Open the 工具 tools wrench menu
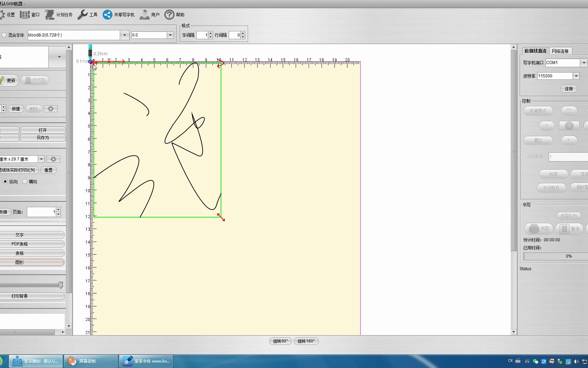The height and width of the screenshot is (368, 588). coord(87,15)
